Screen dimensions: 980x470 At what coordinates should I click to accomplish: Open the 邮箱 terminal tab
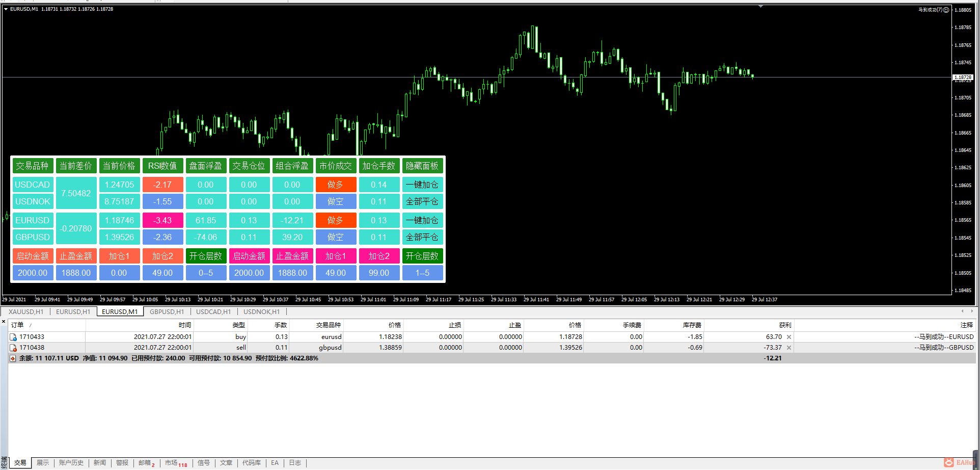146,463
